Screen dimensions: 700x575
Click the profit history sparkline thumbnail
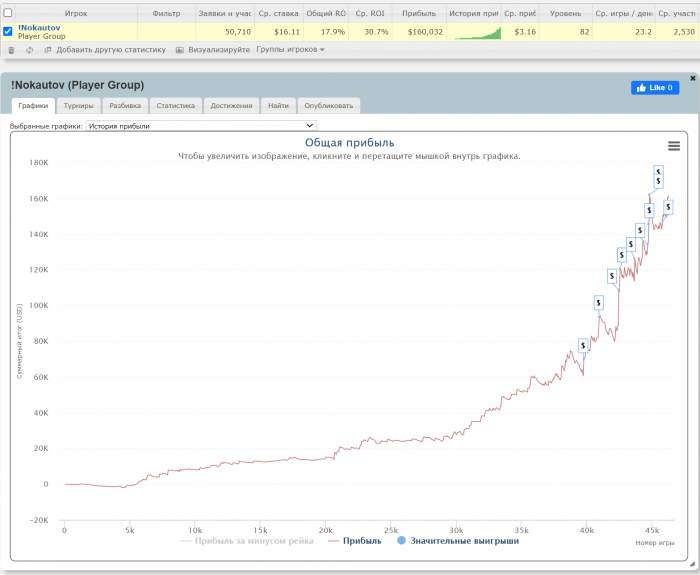tap(474, 32)
